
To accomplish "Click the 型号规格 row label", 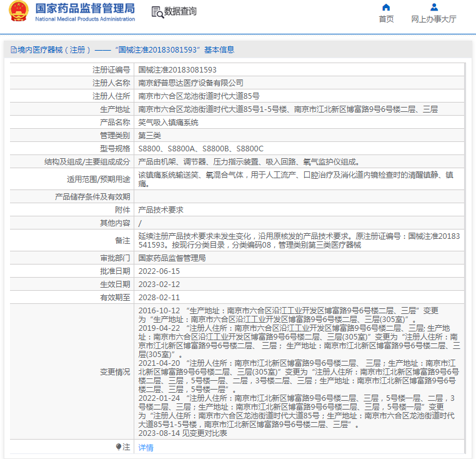I will pos(115,149).
